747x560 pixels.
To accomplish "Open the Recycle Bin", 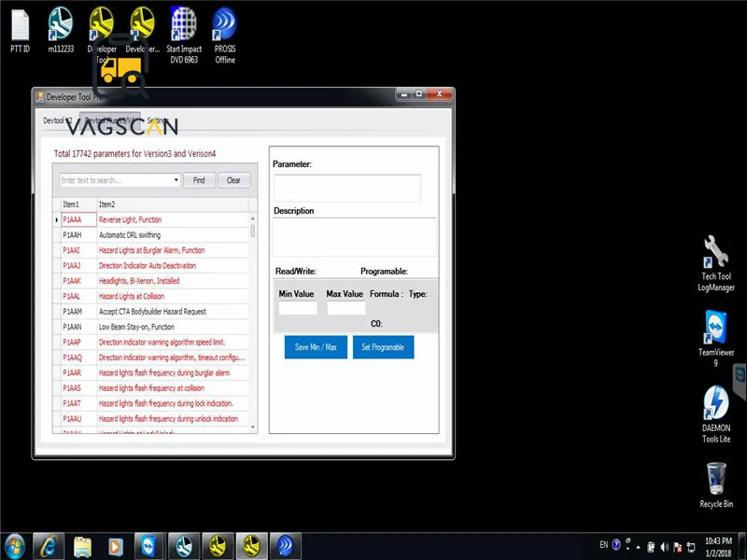I will (715, 485).
